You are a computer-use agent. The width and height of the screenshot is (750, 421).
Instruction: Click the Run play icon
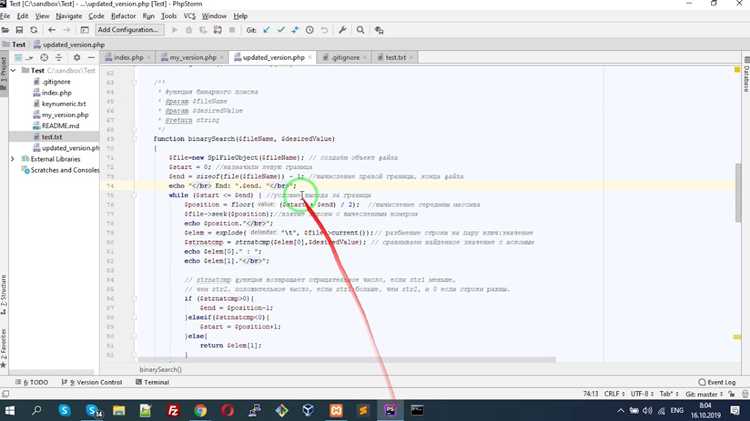[x=175, y=30]
